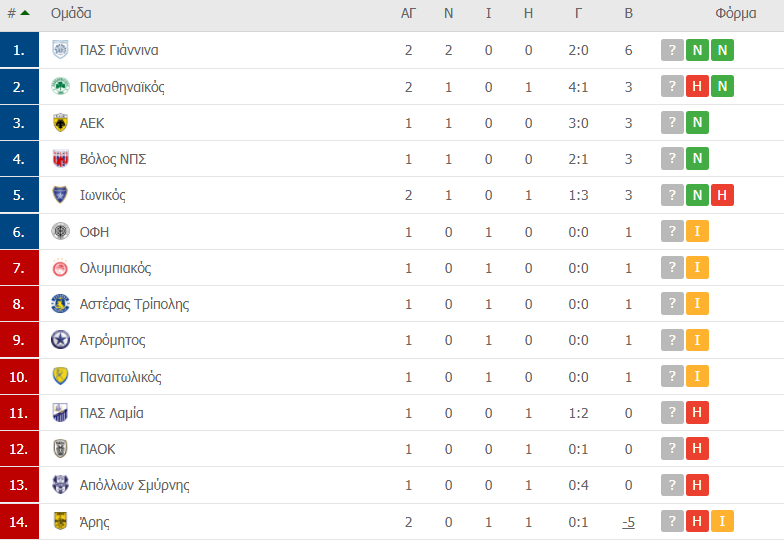Image resolution: width=784 pixels, height=544 pixels.
Task: Sort standings by the ΑΓ column header
Action: (x=408, y=14)
